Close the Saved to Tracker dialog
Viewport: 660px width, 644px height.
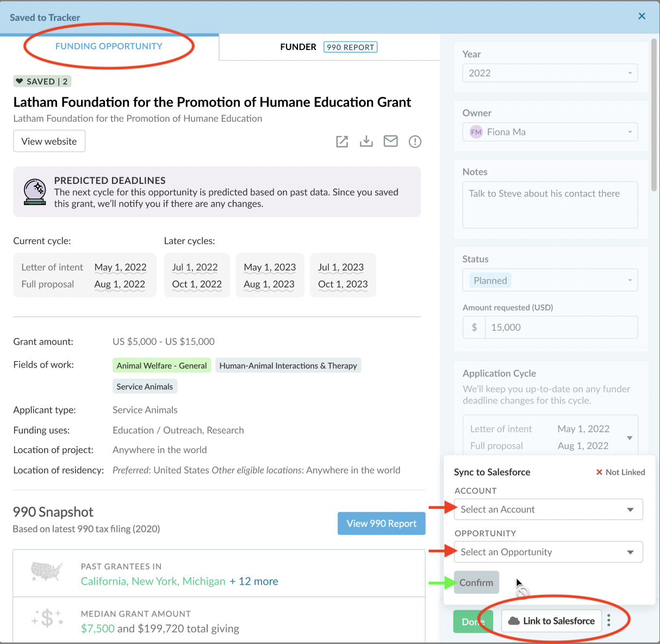tap(642, 16)
